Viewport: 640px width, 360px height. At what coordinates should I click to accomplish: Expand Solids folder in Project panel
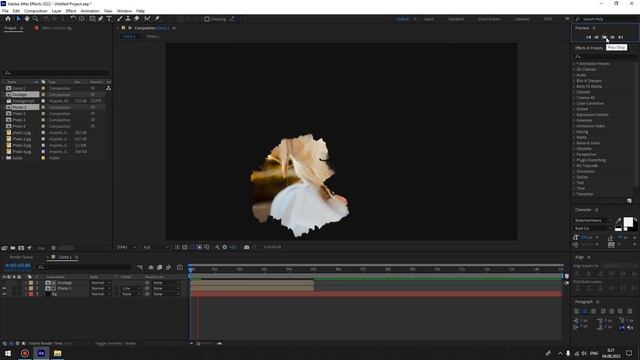point(3,158)
